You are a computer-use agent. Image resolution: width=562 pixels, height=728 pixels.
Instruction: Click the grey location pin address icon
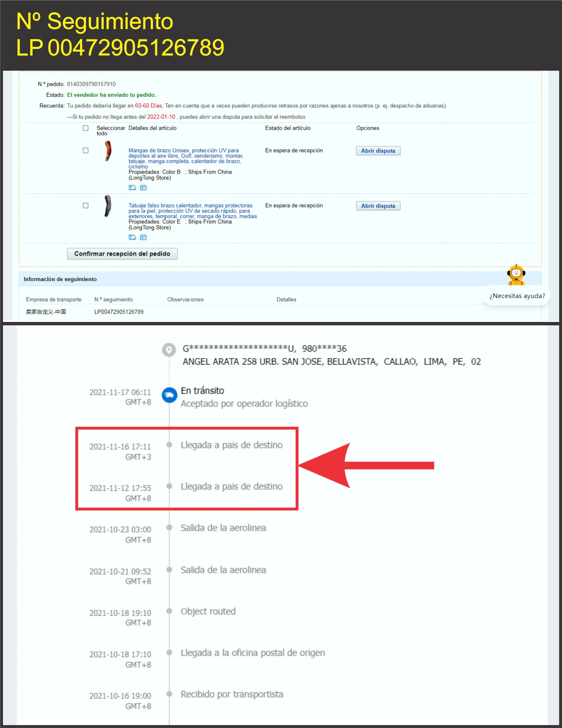click(x=169, y=350)
